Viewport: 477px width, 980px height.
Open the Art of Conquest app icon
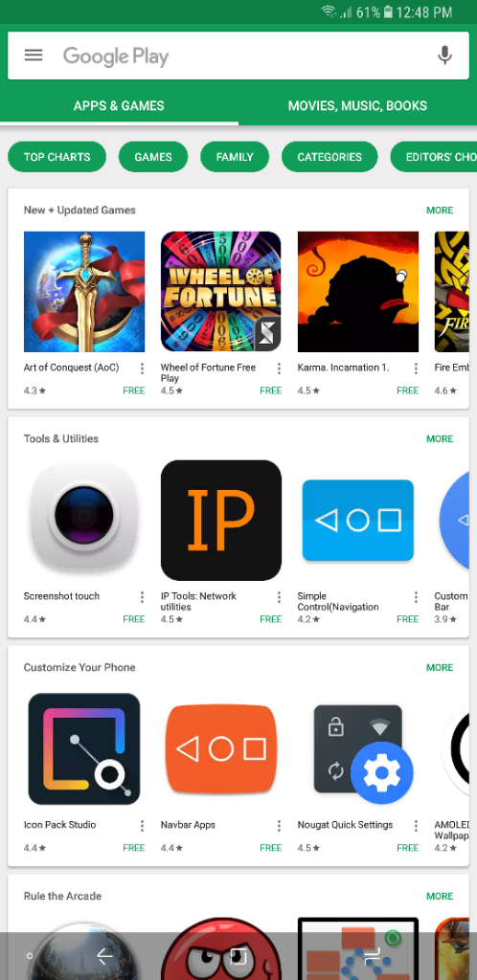coord(84,292)
